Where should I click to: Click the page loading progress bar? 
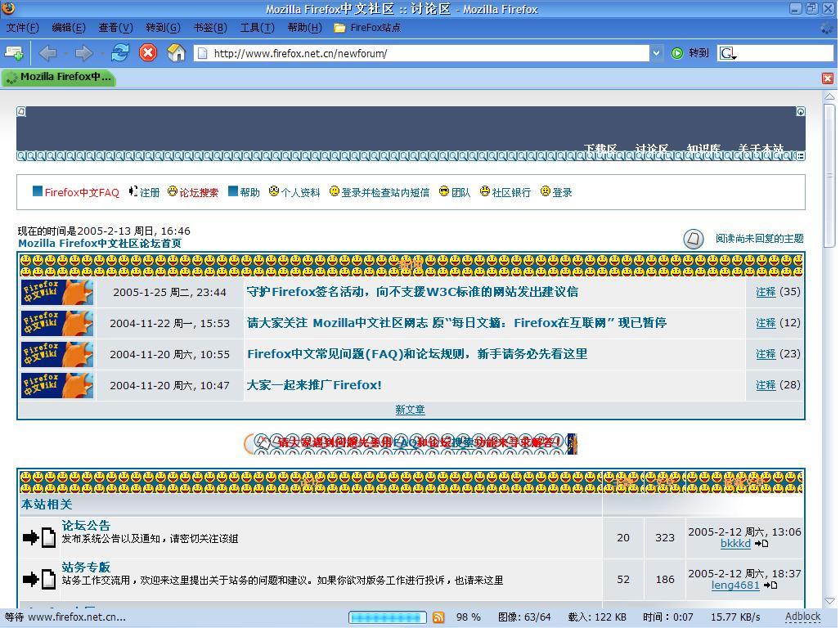coord(387,617)
